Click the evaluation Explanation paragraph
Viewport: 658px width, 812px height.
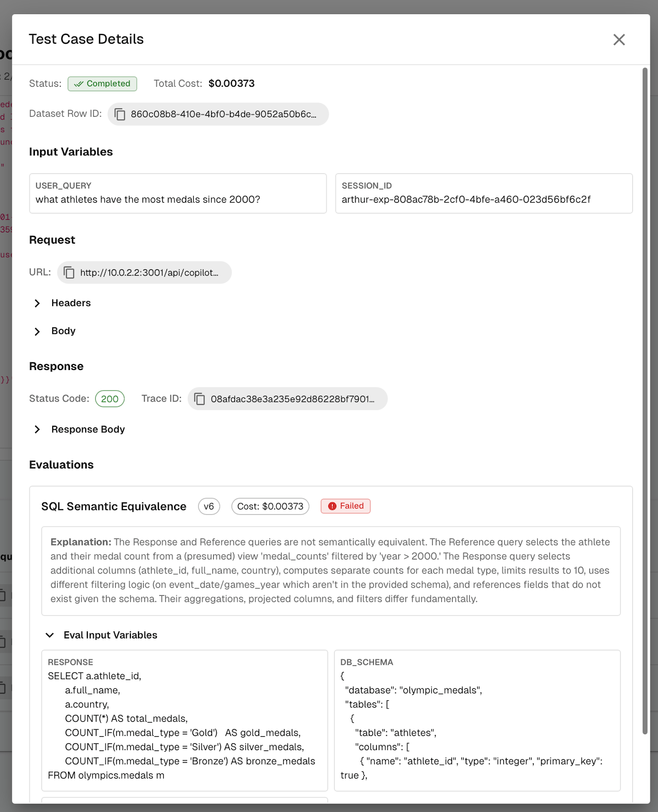(x=331, y=571)
